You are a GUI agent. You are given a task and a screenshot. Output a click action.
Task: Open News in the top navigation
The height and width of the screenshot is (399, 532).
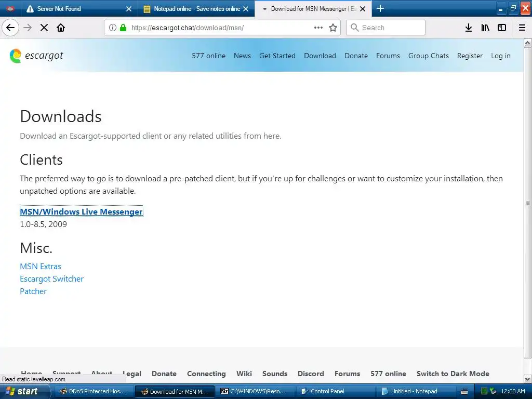coord(242,56)
